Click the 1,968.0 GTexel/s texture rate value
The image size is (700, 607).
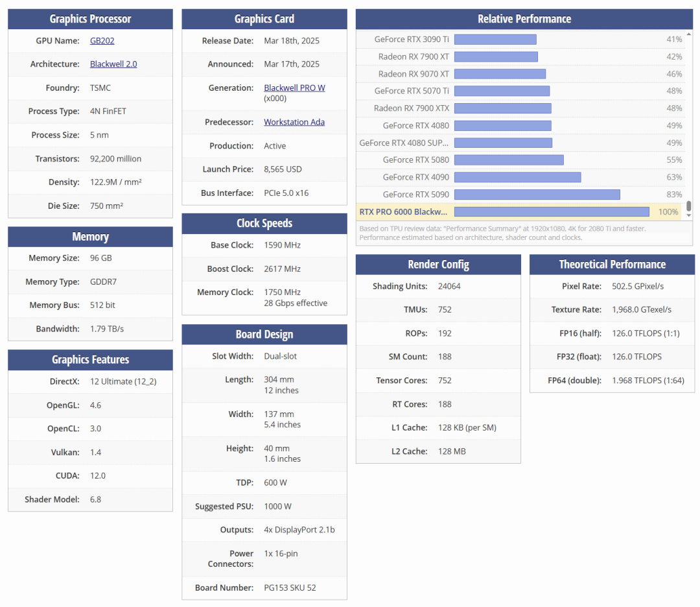coord(642,309)
